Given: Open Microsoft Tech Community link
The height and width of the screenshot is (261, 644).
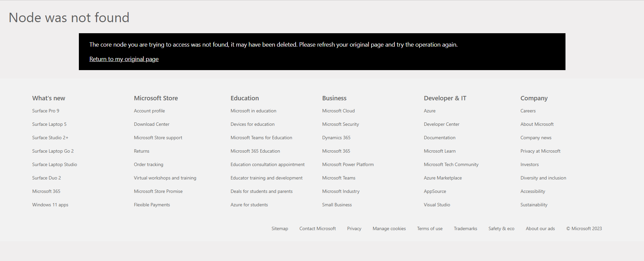Looking at the screenshot, I should tap(451, 164).
